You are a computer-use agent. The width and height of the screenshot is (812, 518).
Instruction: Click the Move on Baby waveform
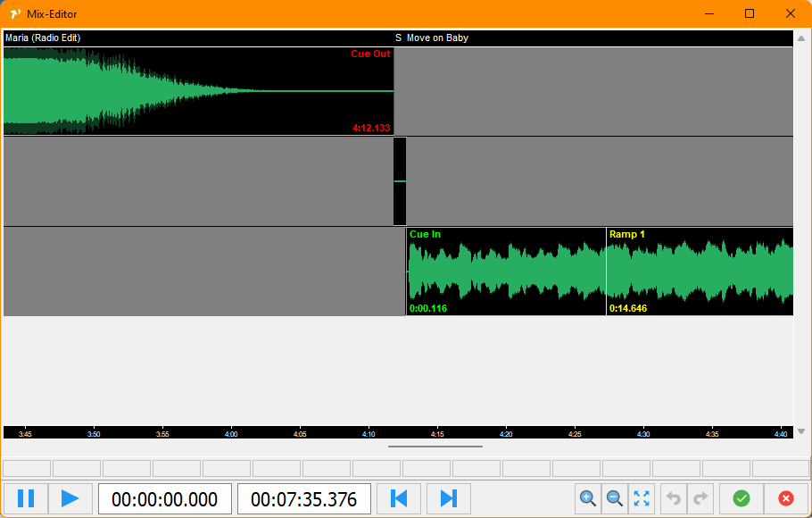click(x=600, y=272)
